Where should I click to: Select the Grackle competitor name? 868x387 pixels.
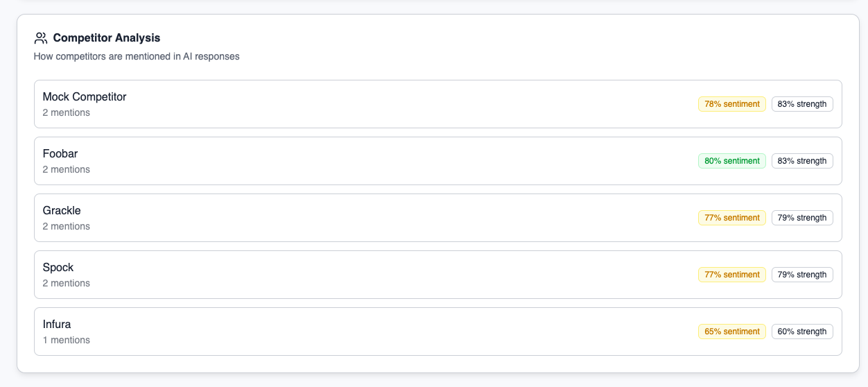(x=62, y=211)
